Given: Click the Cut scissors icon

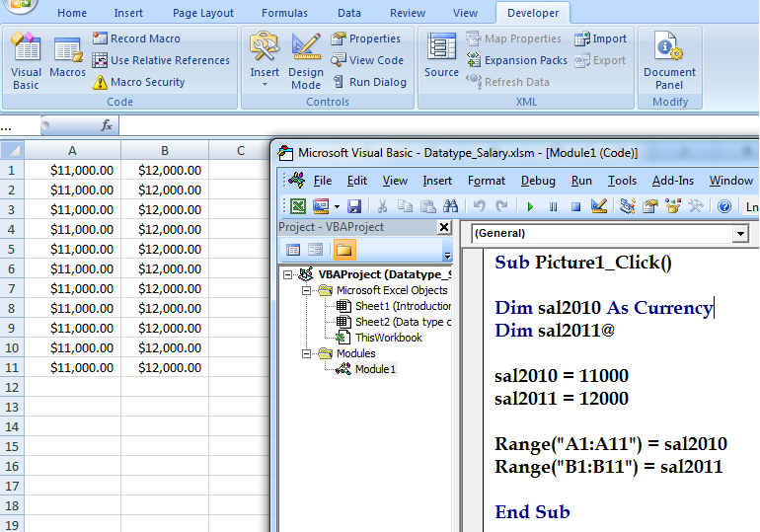Looking at the screenshot, I should [x=382, y=206].
